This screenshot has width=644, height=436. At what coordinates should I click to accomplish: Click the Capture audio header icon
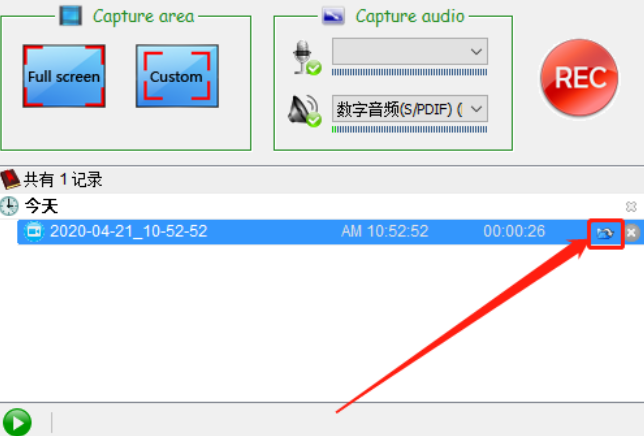333,16
